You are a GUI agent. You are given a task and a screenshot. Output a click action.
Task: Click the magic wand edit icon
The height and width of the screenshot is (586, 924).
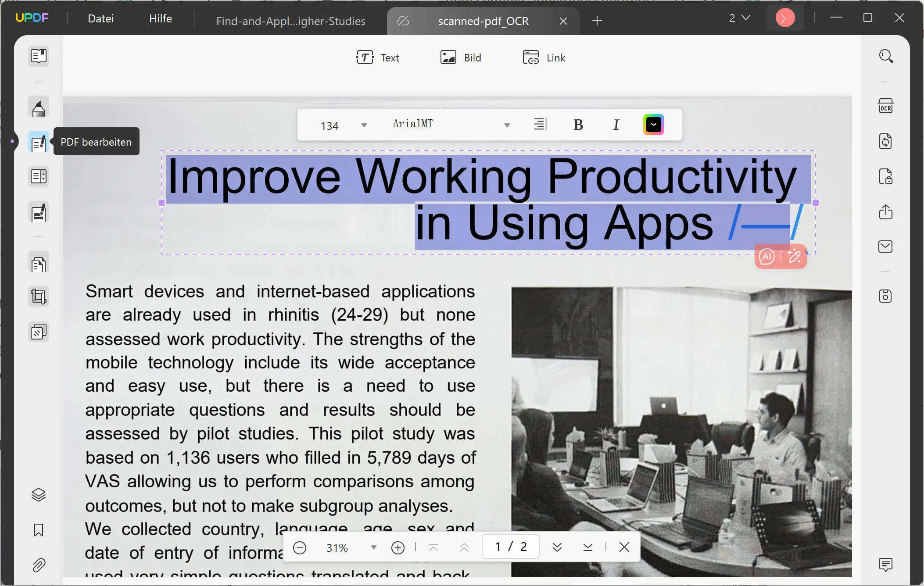point(794,257)
